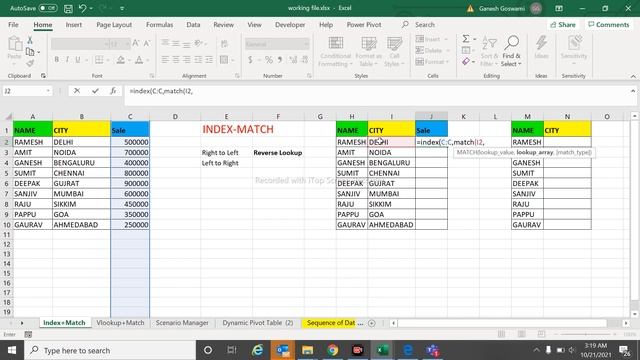Click the Select All corner triangle
Image resolution: width=640 pixels, height=360 pixels.
tap(8, 117)
